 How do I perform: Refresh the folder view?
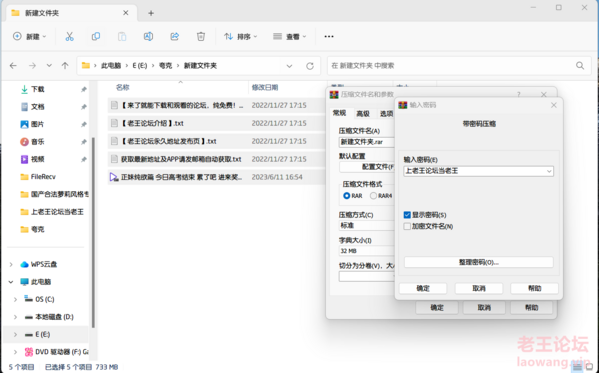coord(310,66)
